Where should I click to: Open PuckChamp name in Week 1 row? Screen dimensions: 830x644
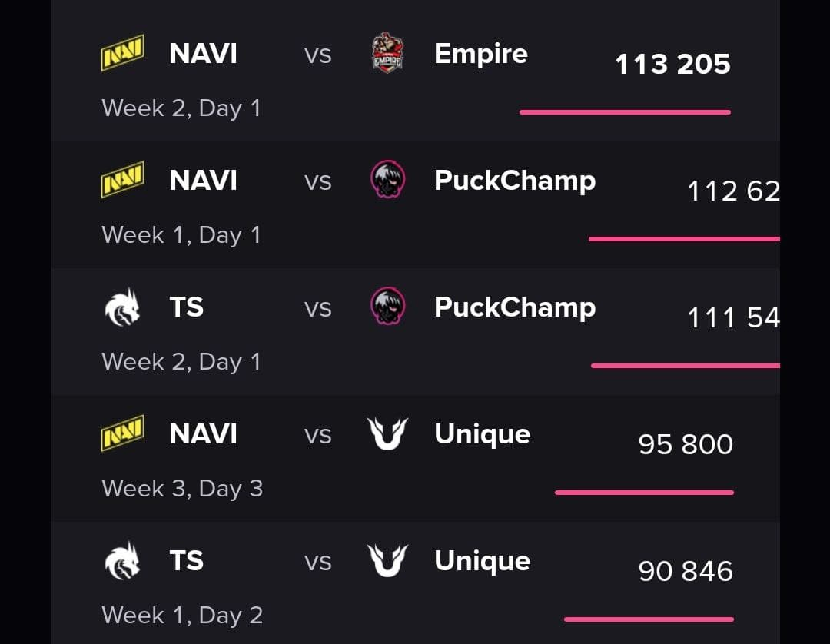coord(514,181)
